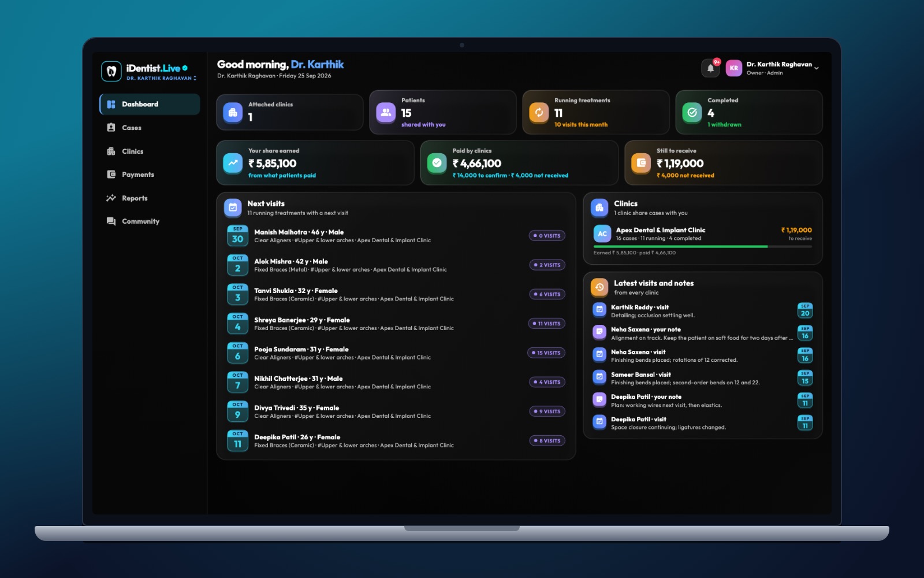Click the "10 visits this month" text

[x=581, y=125]
